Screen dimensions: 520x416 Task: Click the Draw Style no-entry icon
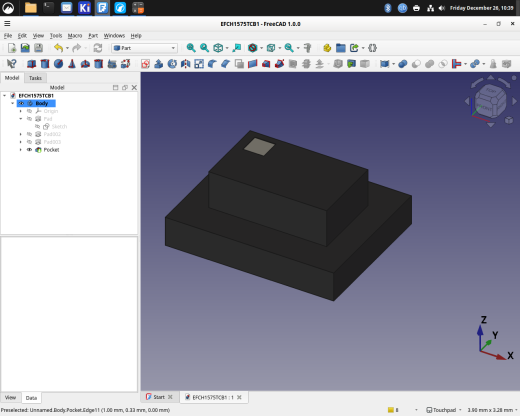253,48
